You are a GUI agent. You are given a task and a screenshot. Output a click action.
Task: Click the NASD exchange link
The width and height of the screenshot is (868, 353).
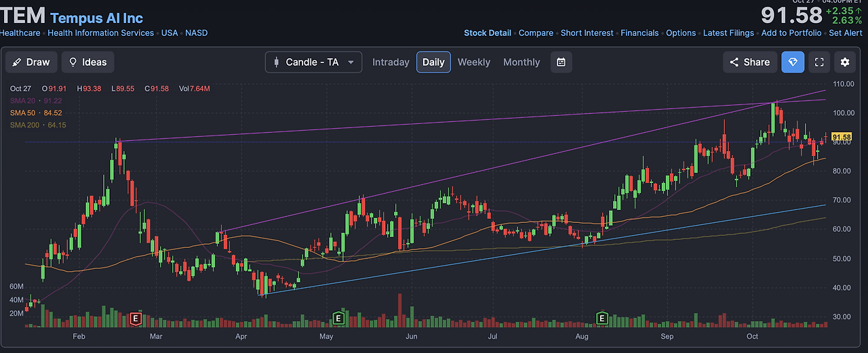[x=197, y=33]
